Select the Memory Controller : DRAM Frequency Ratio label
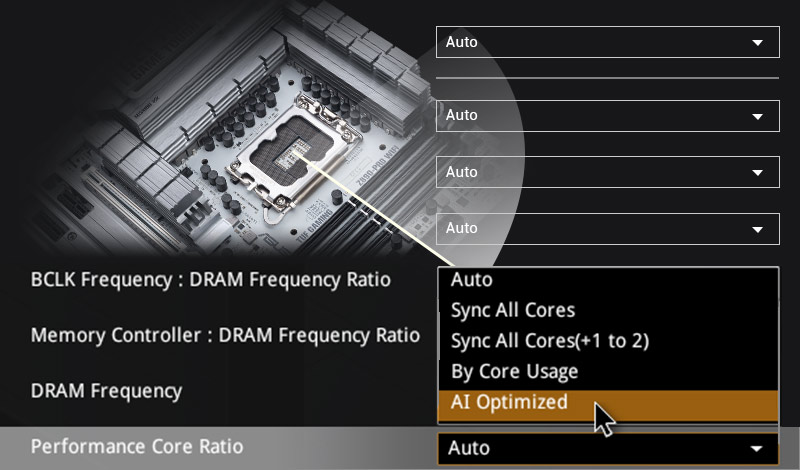The image size is (800, 470). coord(226,335)
